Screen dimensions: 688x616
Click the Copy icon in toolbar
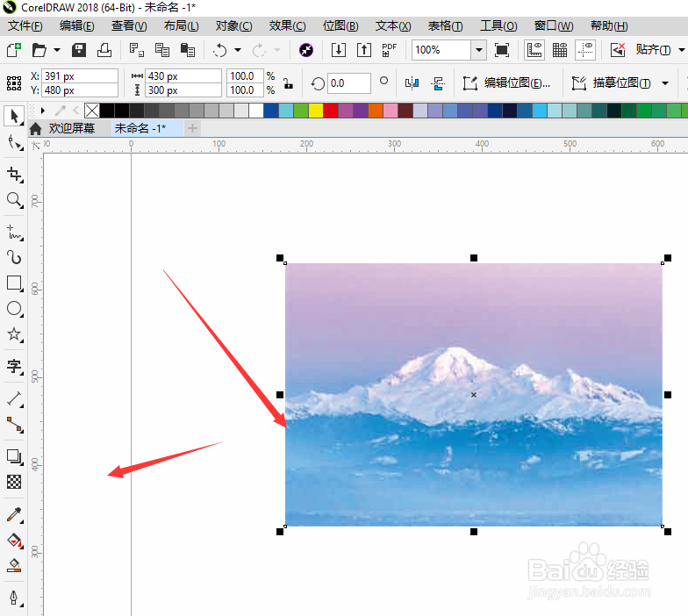(x=161, y=49)
